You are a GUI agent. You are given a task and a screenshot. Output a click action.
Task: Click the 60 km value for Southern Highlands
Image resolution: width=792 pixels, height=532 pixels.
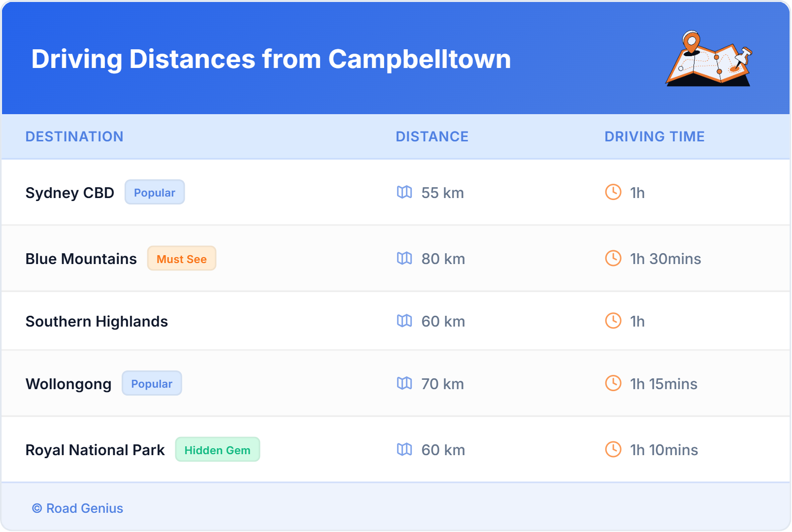[442, 321]
